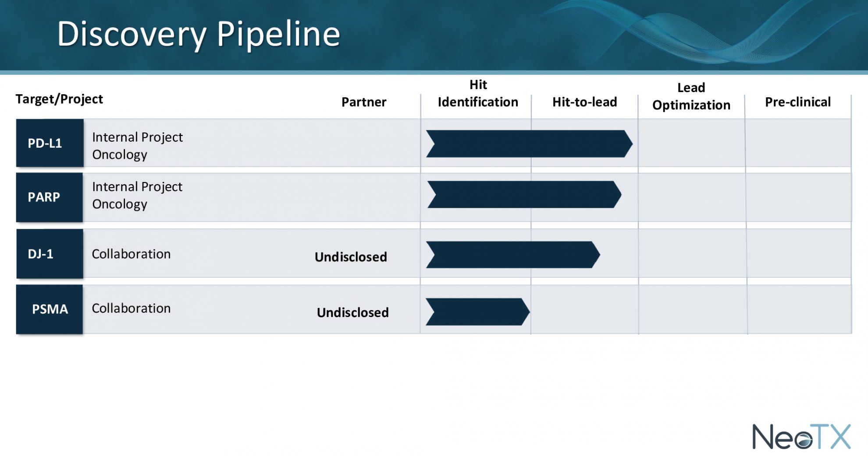Click the Lead Optimization column header

pos(691,96)
